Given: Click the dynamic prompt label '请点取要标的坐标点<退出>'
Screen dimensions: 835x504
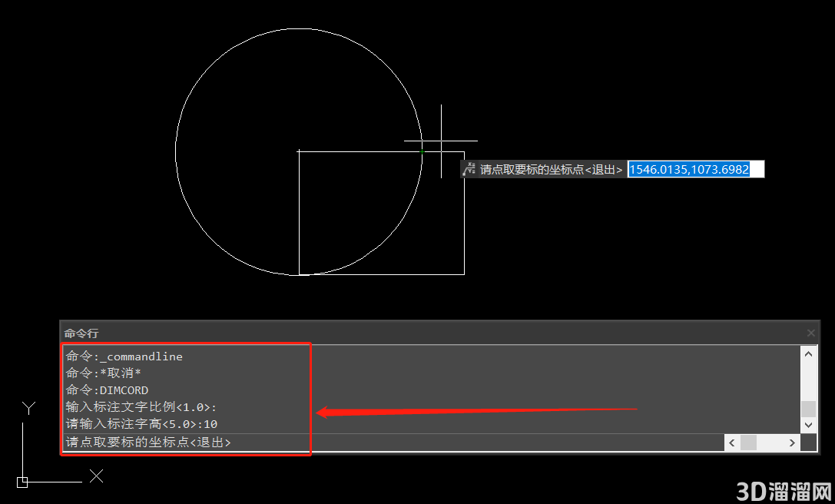Looking at the screenshot, I should tap(551, 170).
